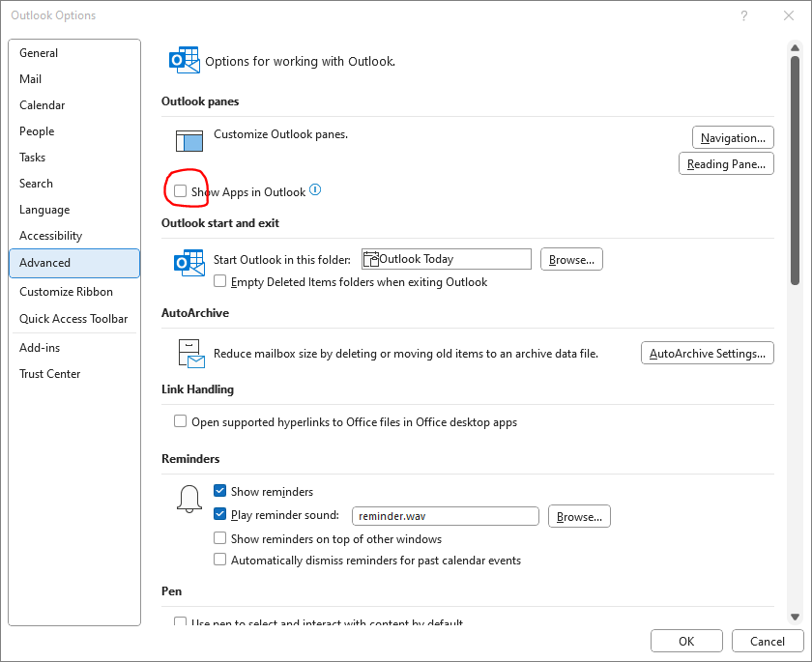Click Browse... next to Outlook Today folder
Image resolution: width=812 pixels, height=662 pixels.
[x=571, y=259]
